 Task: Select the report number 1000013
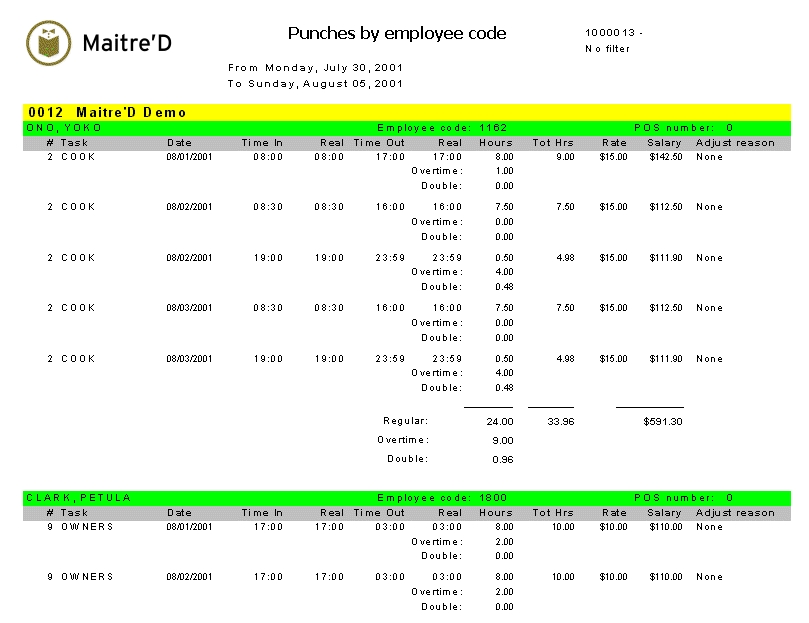613,33
